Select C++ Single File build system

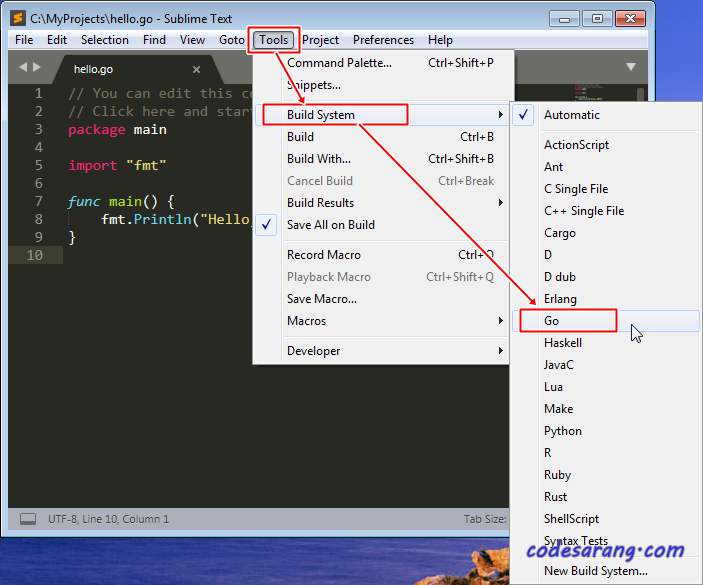pyautogui.click(x=606, y=211)
